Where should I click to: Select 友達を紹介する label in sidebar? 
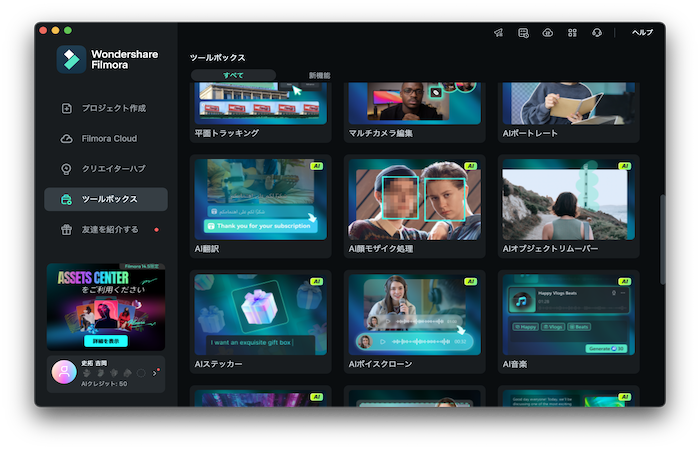pos(110,229)
